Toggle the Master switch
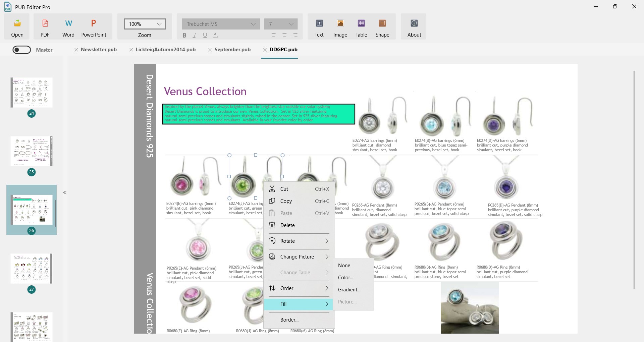Viewport: 644px width, 342px height. (22, 50)
